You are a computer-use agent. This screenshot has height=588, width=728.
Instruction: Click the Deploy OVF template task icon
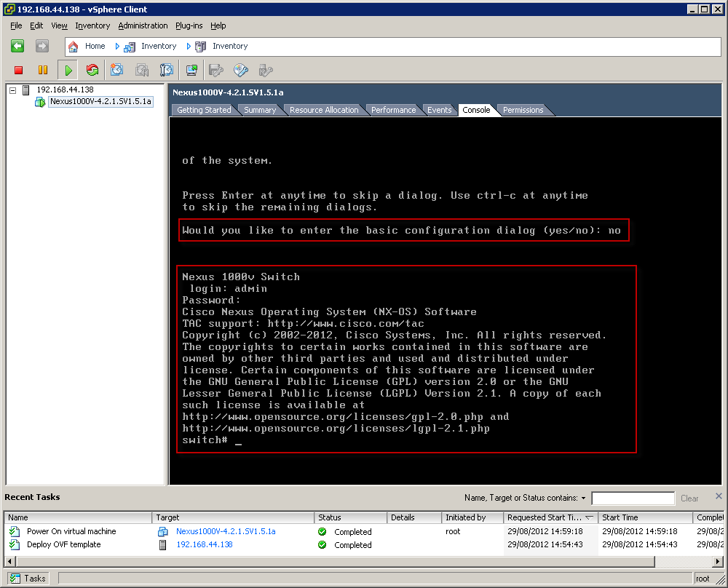pos(15,544)
